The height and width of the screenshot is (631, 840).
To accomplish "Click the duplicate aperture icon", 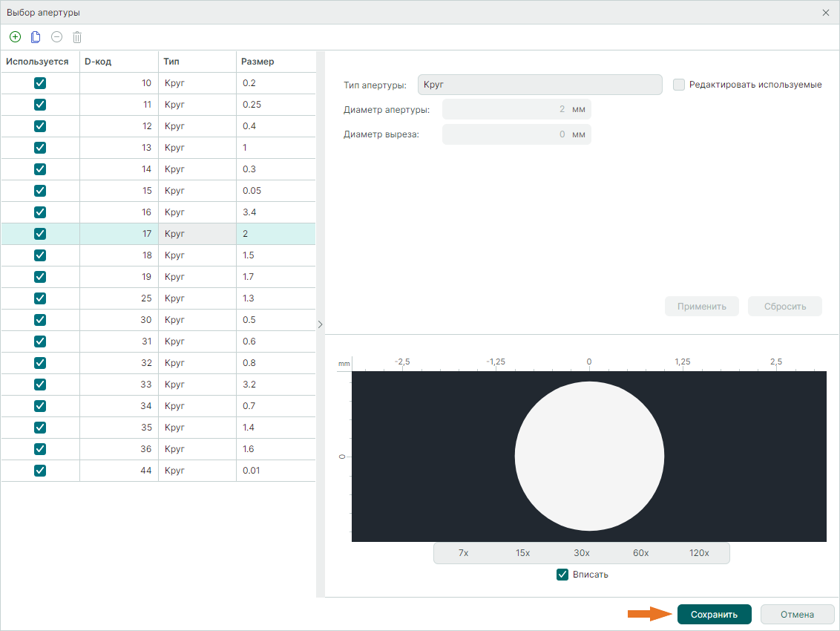I will pos(36,36).
